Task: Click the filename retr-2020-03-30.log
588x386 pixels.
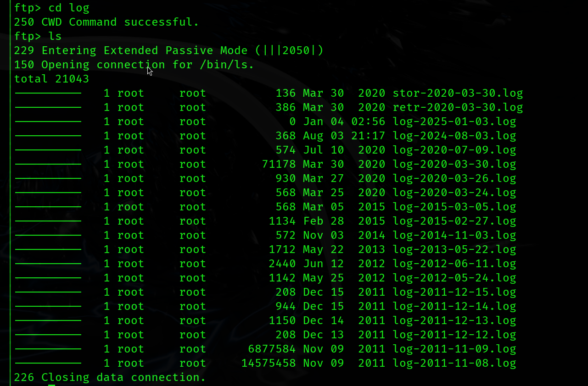Action: click(x=458, y=107)
